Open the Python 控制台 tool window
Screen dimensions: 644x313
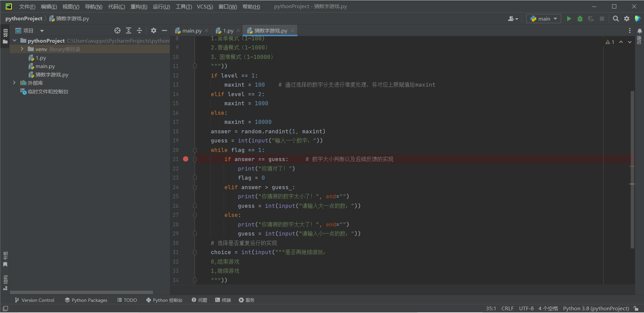[x=164, y=300]
